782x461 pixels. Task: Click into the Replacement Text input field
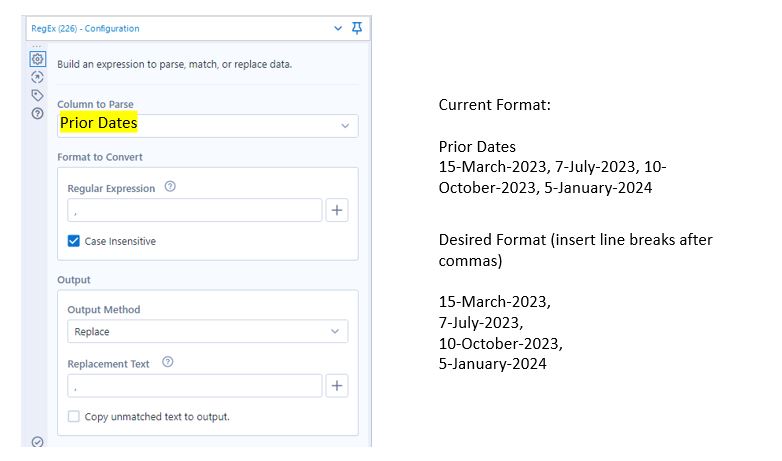click(194, 386)
